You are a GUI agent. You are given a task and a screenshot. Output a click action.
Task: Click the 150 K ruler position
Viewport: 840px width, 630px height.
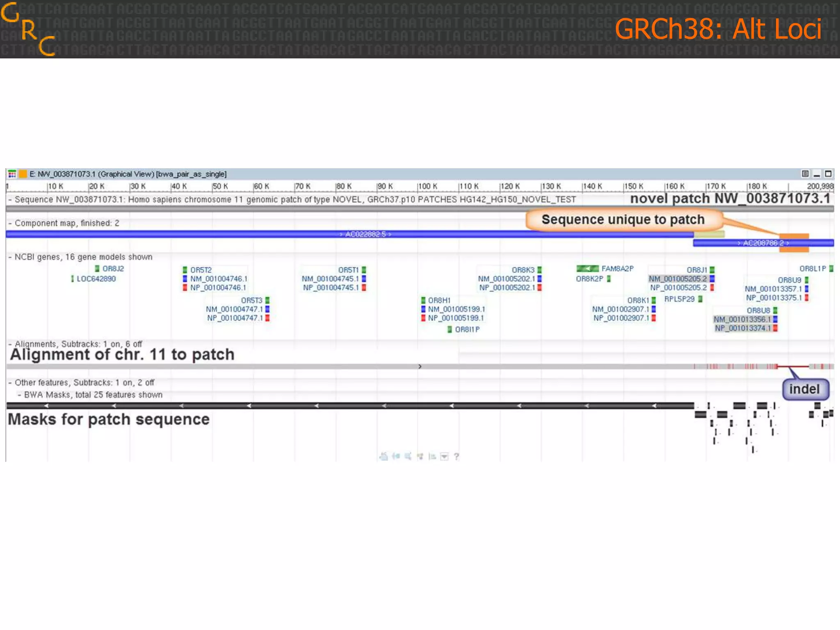coord(633,187)
